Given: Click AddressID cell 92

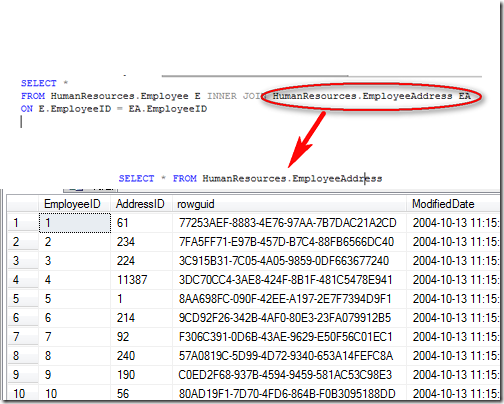Looking at the screenshot, I should pos(142,337).
